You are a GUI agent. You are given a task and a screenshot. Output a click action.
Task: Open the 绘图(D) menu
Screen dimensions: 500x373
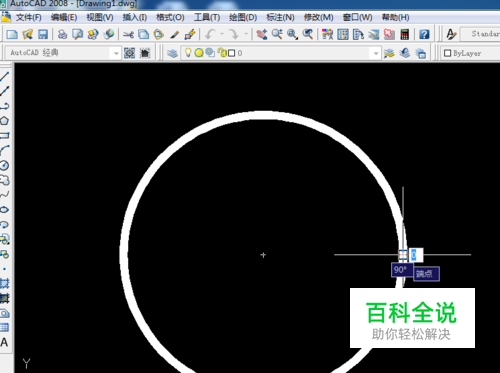point(243,17)
